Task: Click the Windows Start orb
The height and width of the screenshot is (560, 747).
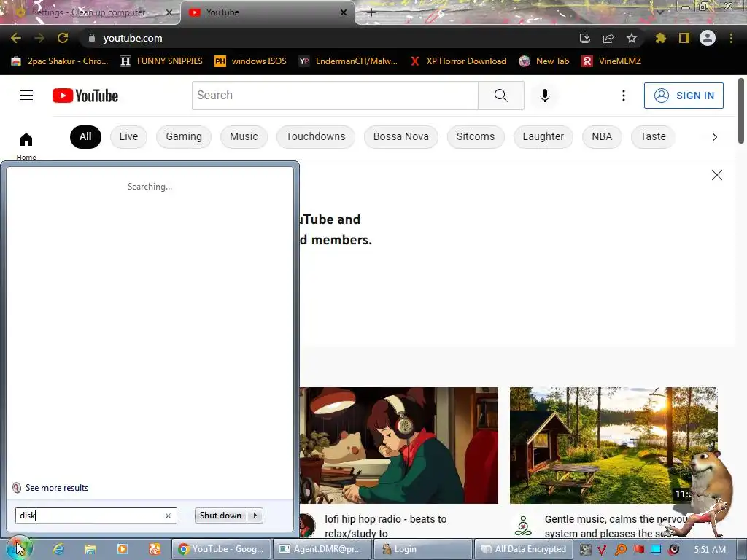Action: (x=18, y=548)
